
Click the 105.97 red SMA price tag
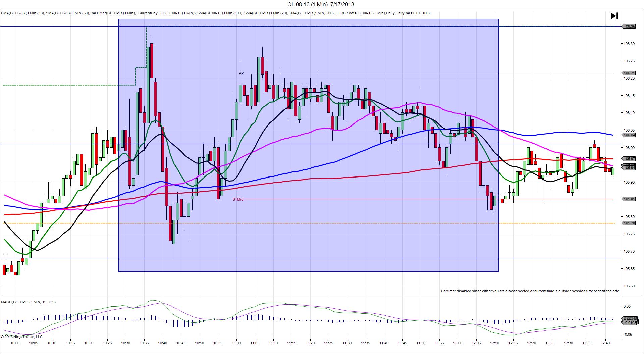(629, 159)
